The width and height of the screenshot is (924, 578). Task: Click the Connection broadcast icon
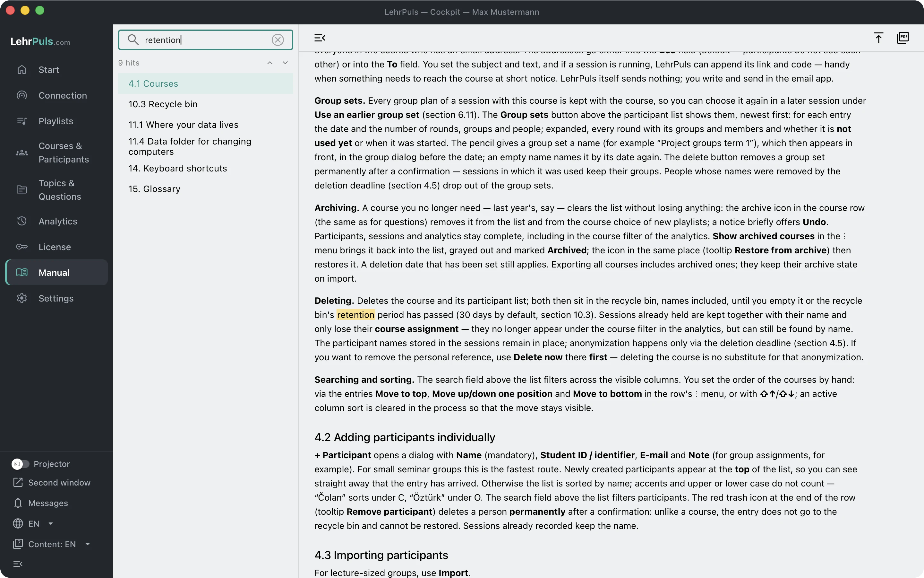tap(22, 95)
